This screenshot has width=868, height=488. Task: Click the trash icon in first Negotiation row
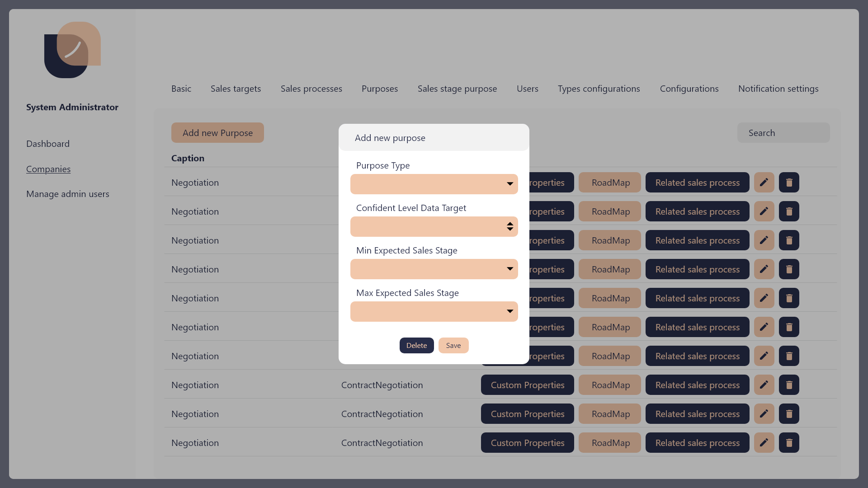click(789, 183)
